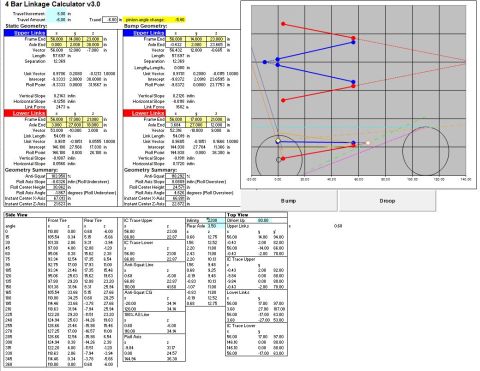480x371 pixels.
Task: Click Static Instant Center X-Axis value box
Action: 56,198
